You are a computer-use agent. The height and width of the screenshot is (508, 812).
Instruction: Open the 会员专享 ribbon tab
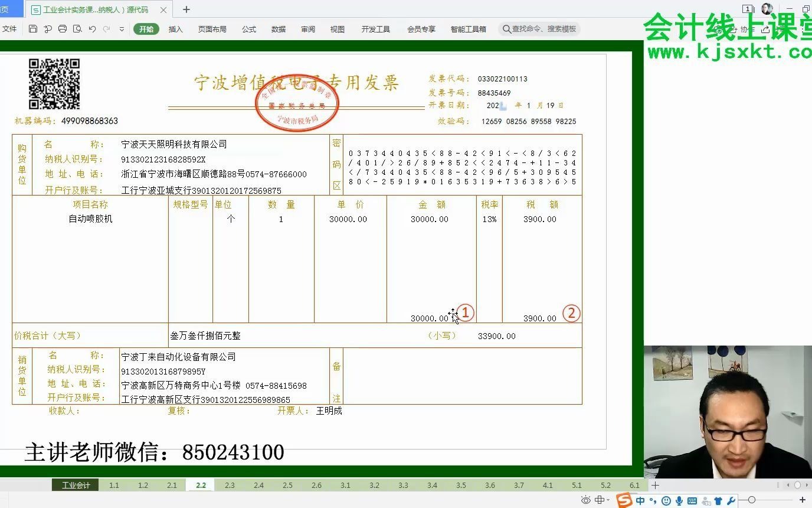(x=421, y=29)
